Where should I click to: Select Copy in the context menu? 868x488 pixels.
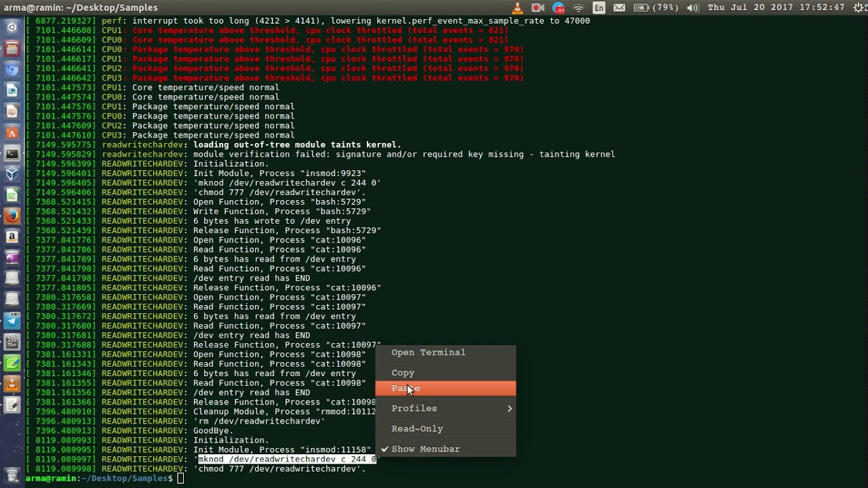446,373
